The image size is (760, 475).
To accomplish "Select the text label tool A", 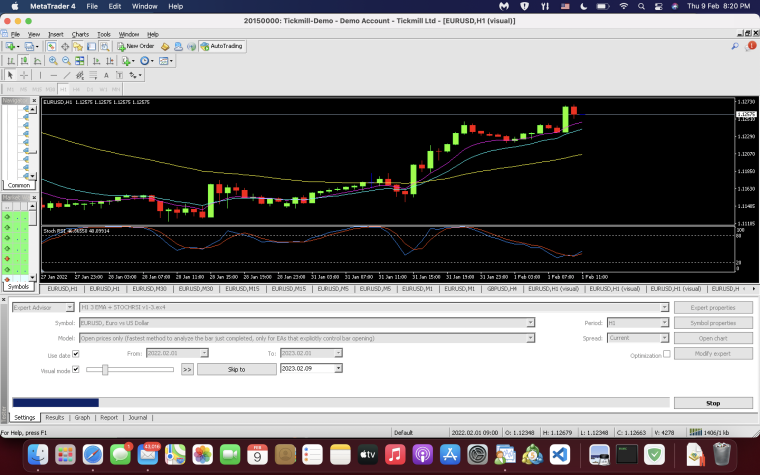I will click(x=106, y=75).
